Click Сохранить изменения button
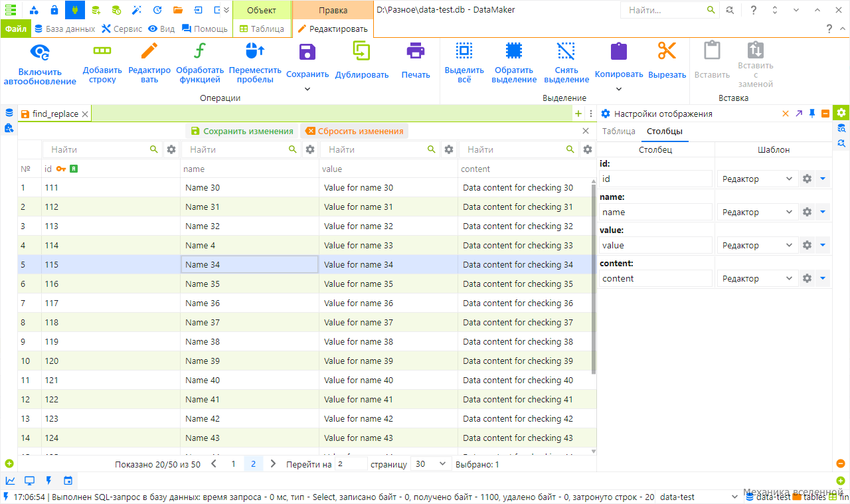The height and width of the screenshot is (504, 850). coord(242,131)
